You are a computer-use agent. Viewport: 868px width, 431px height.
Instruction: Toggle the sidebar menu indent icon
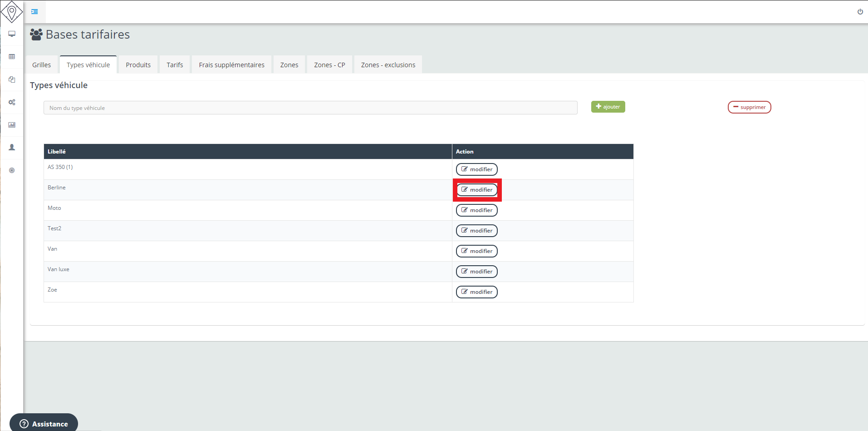(34, 11)
